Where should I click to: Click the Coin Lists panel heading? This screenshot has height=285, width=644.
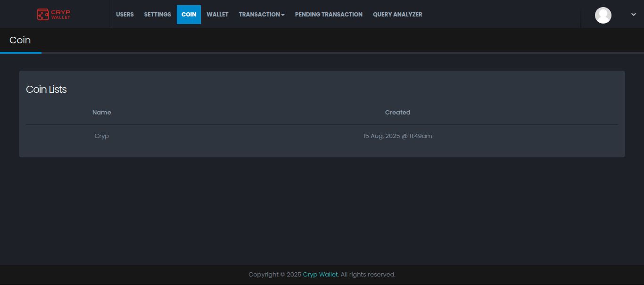46,90
